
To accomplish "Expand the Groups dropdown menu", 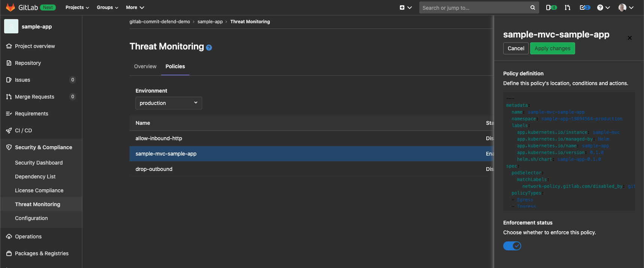I will click(x=107, y=7).
